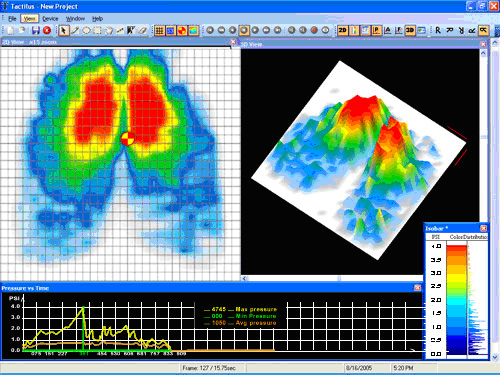
Task: Toggle the P pressure graph button
Action: (377, 30)
